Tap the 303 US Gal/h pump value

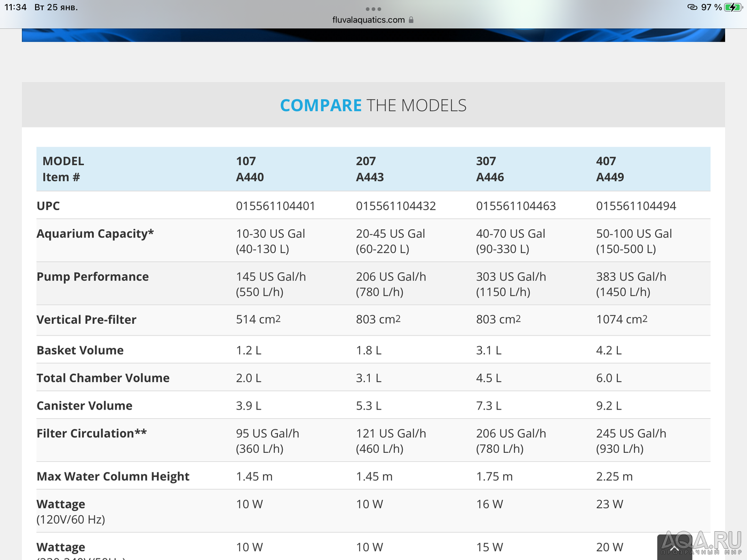click(511, 284)
